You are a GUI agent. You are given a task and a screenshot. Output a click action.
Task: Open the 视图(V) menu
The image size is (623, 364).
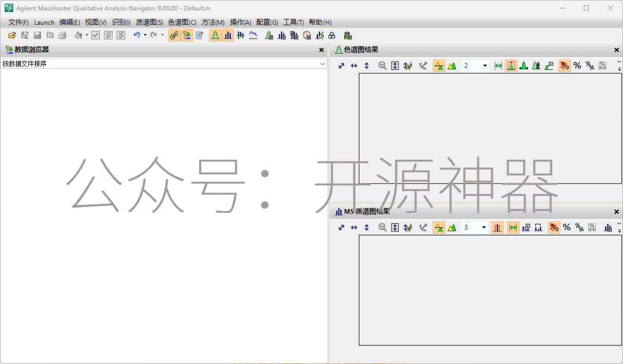click(95, 22)
